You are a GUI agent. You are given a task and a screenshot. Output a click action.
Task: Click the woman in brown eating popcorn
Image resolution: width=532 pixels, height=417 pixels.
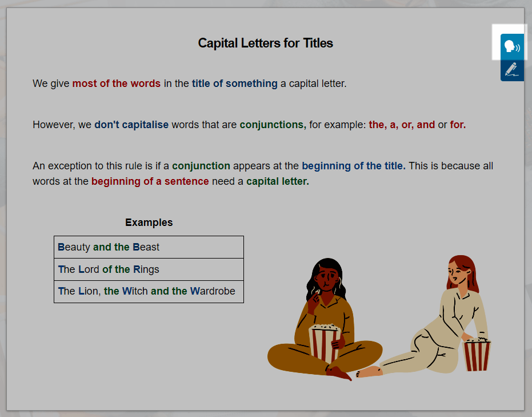pyautogui.click(x=325, y=319)
